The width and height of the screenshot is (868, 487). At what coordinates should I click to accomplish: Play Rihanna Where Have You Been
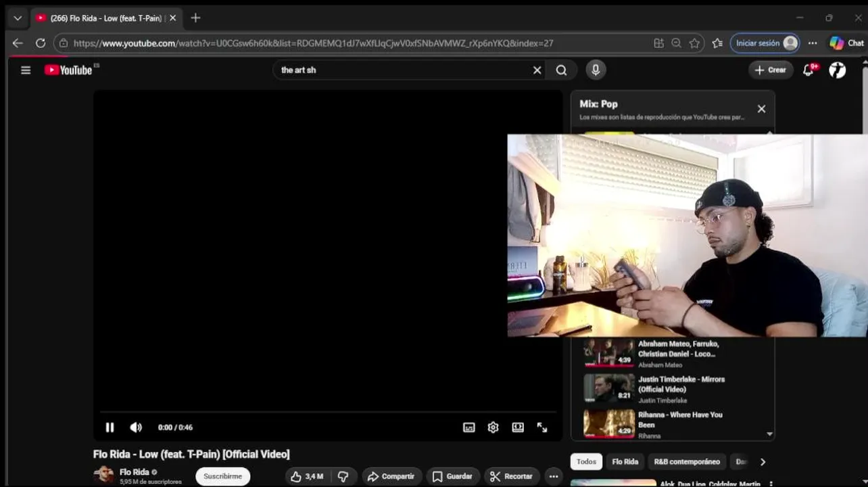[x=673, y=424]
